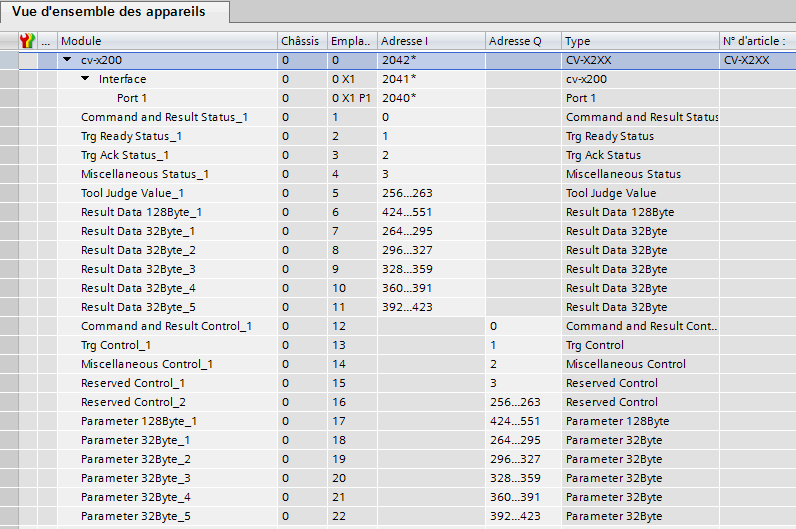Screen dimensions: 796x529
Task: Select the Parameter 32Byte_5 row
Action: point(135,516)
